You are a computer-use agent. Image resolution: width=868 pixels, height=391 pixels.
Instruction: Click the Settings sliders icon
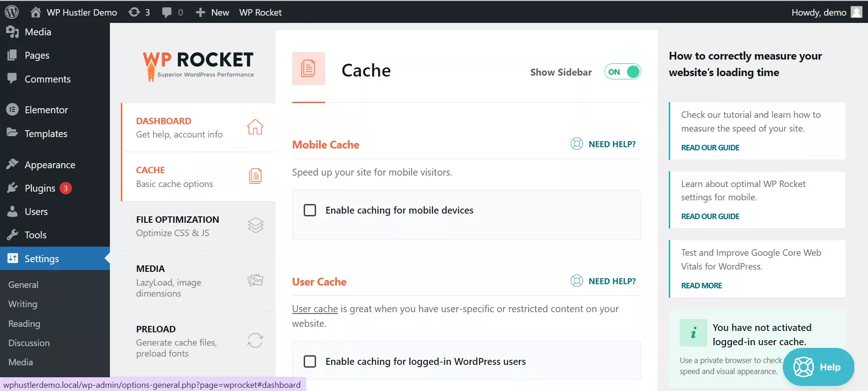(12, 258)
